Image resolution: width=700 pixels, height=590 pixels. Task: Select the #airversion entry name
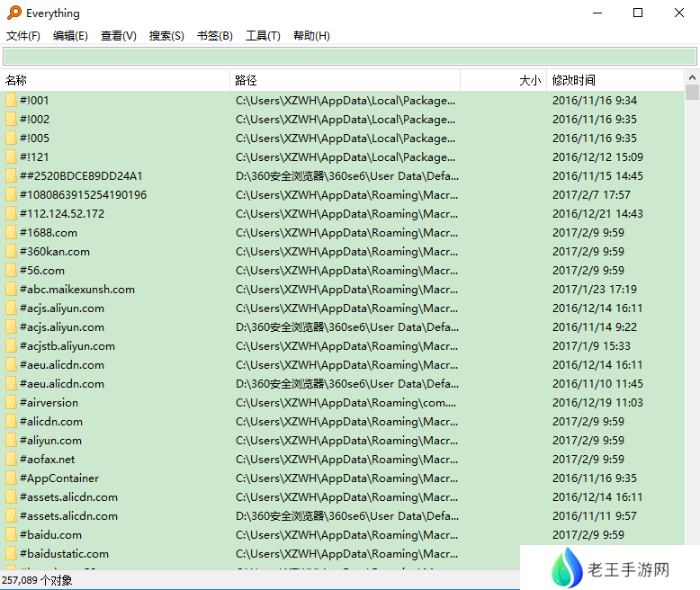(x=49, y=403)
